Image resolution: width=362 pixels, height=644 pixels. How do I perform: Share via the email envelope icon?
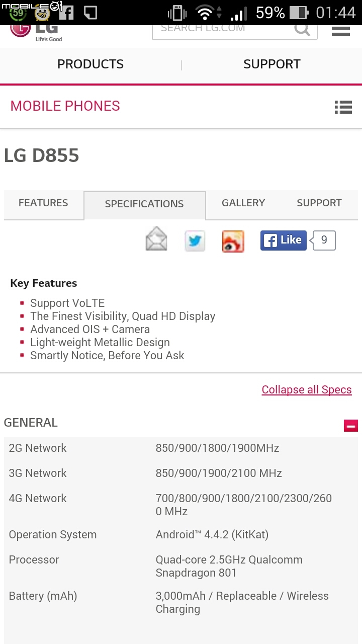[x=156, y=239]
